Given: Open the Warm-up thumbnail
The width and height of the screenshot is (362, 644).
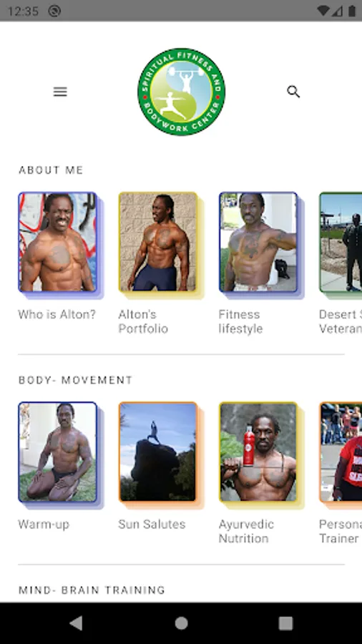Looking at the screenshot, I should (57, 452).
